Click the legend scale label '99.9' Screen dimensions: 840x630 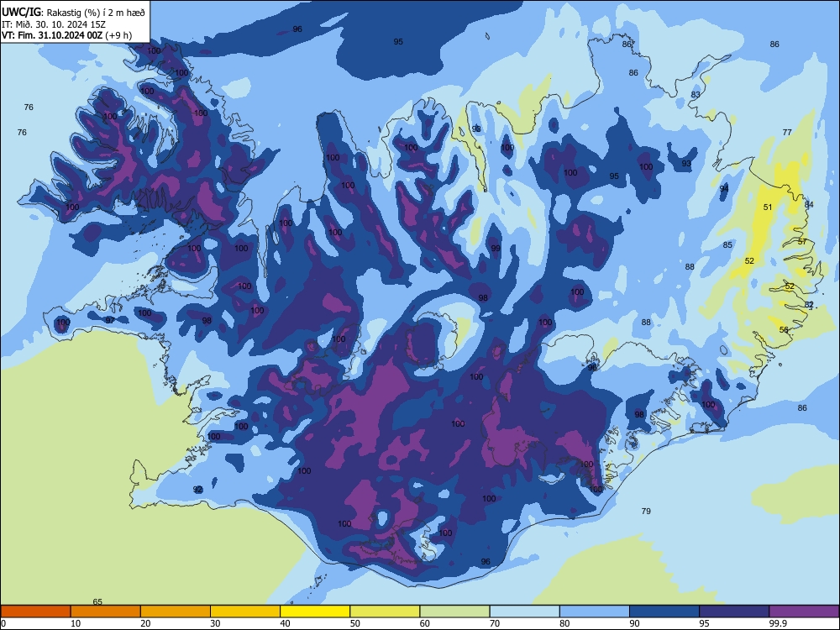click(x=778, y=623)
